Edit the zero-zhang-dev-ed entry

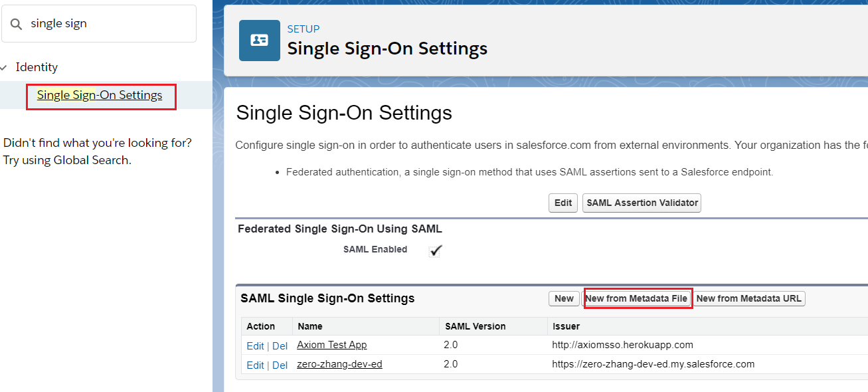tap(255, 365)
